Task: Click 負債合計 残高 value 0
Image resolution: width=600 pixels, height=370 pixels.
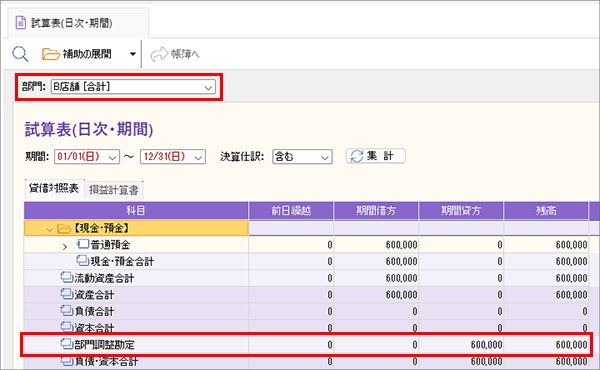Action: tap(585, 311)
